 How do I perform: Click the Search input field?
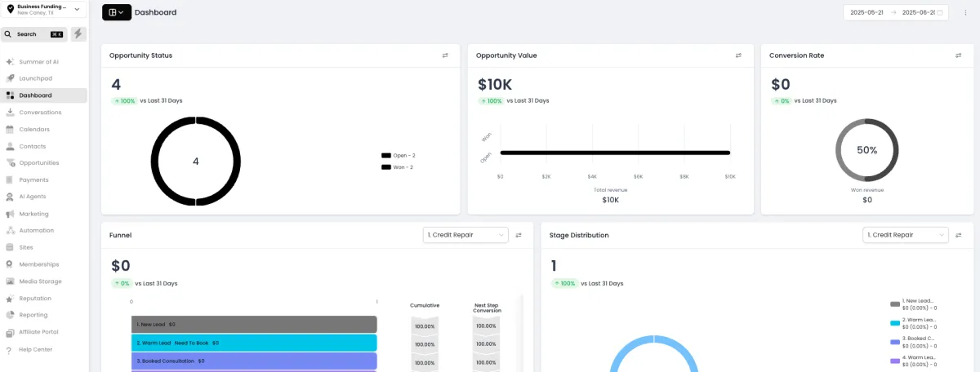pyautogui.click(x=33, y=34)
